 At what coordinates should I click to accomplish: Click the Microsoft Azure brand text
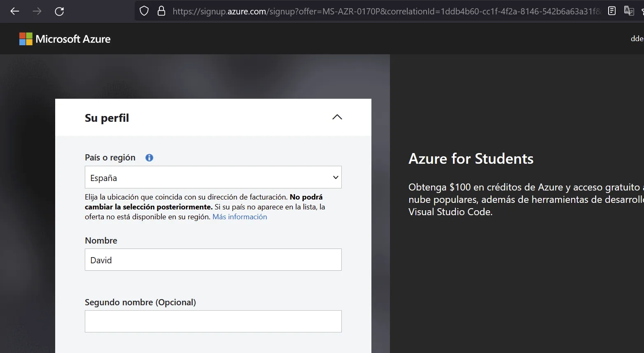click(73, 39)
